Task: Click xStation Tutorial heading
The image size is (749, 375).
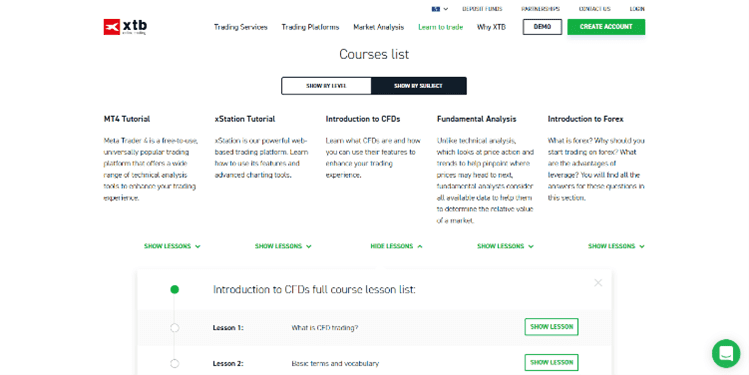Action: (245, 119)
